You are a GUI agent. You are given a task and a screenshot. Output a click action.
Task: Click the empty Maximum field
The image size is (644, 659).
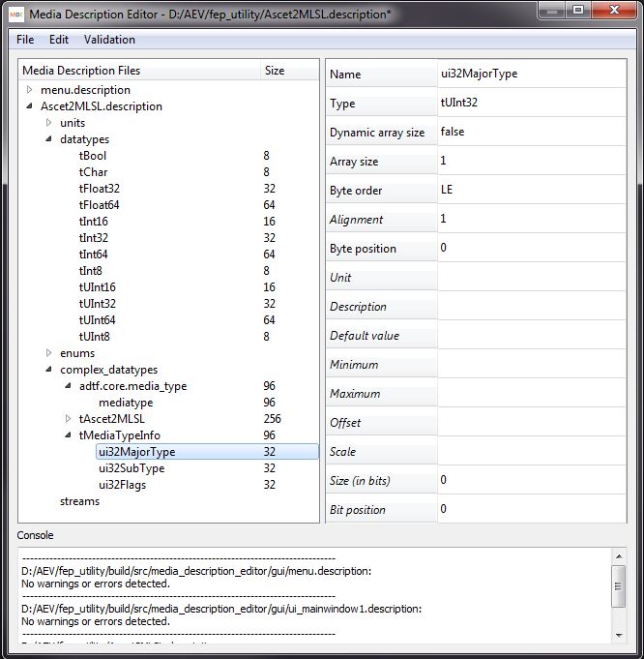[532, 393]
